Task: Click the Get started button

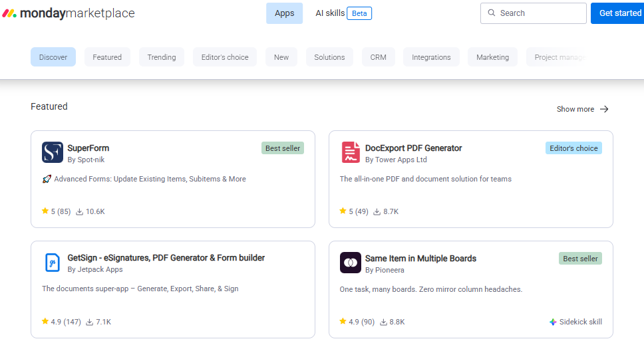Action: [x=617, y=13]
